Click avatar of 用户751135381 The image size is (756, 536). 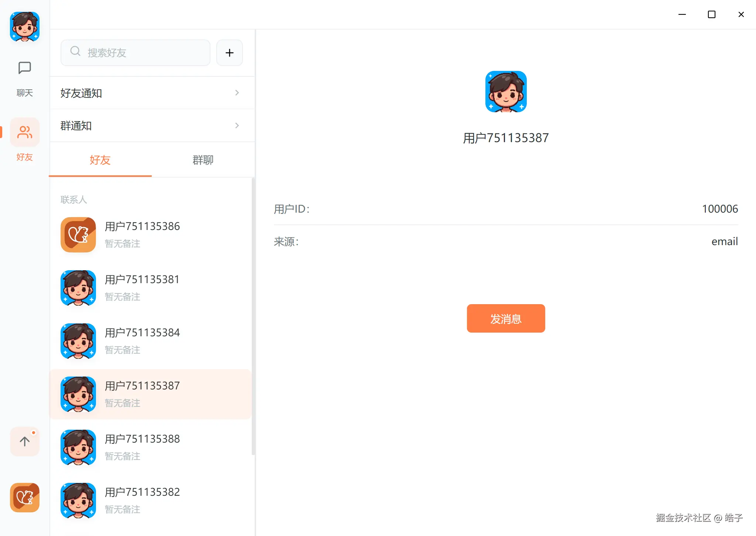click(78, 288)
